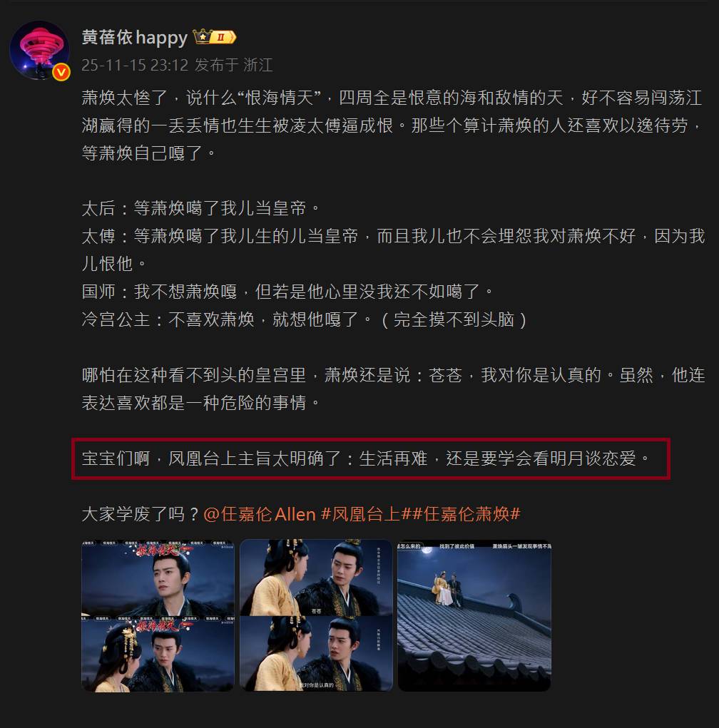Open the second thumbnail with yellow-robed woman
Image resolution: width=719 pixels, height=728 pixels.
(316, 615)
